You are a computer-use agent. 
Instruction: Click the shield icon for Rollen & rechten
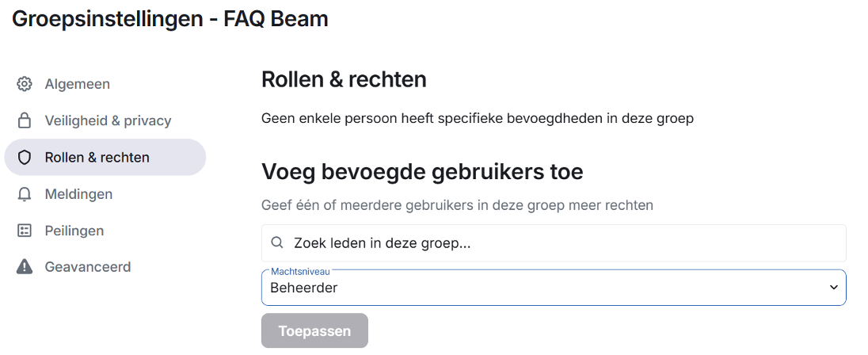[x=25, y=158]
